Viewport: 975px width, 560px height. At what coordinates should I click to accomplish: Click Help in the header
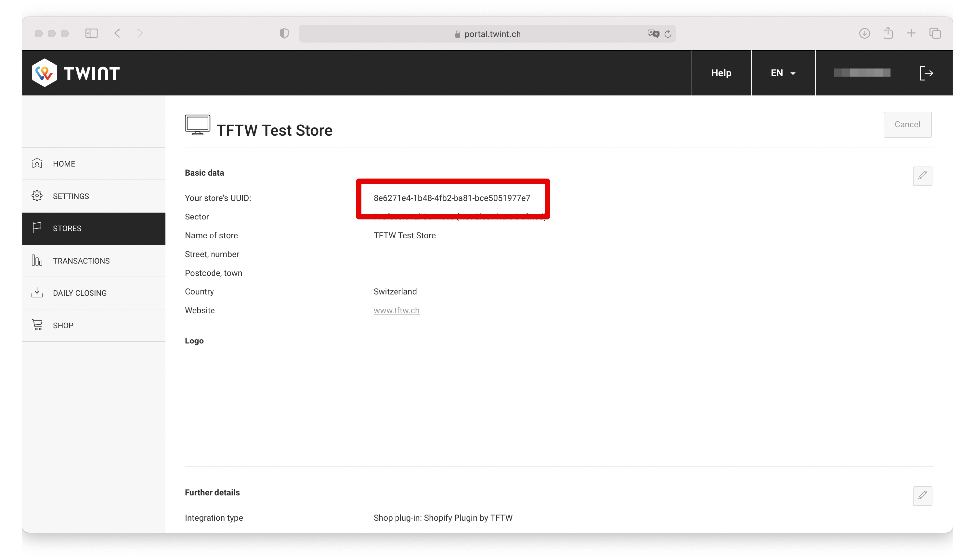point(721,73)
